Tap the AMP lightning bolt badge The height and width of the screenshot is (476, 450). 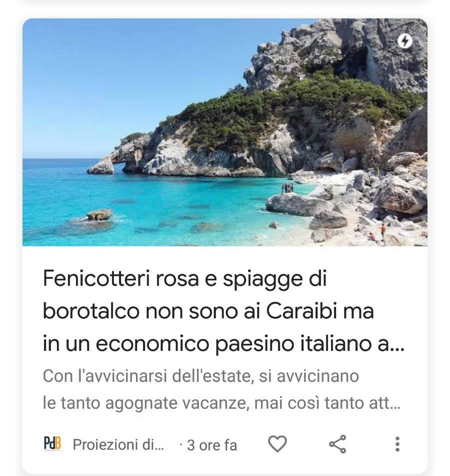(405, 41)
